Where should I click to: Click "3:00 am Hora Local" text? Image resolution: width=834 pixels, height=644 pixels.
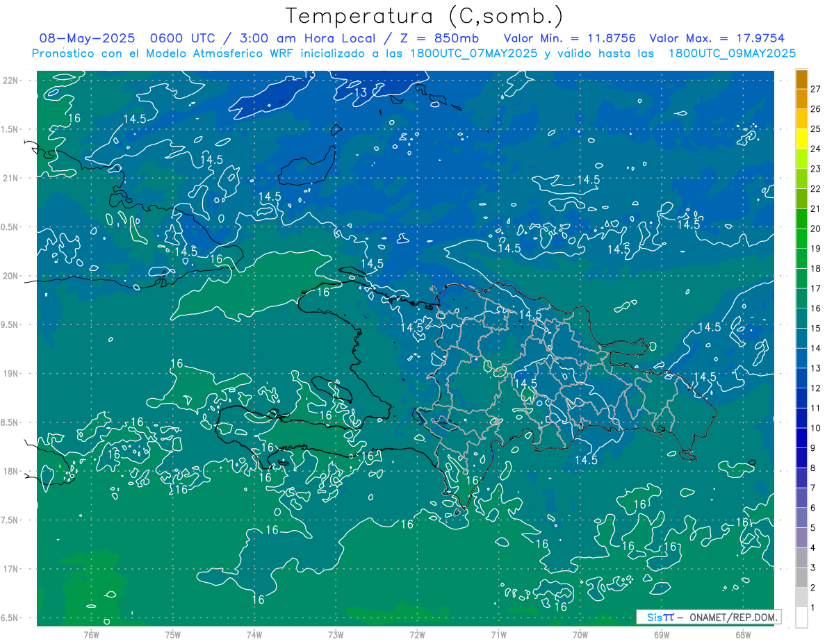point(307,38)
